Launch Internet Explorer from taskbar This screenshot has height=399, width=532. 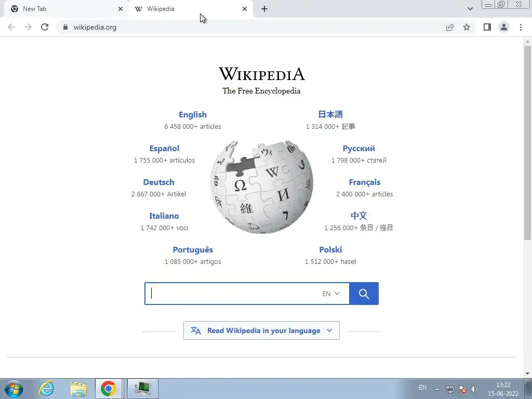tap(46, 389)
